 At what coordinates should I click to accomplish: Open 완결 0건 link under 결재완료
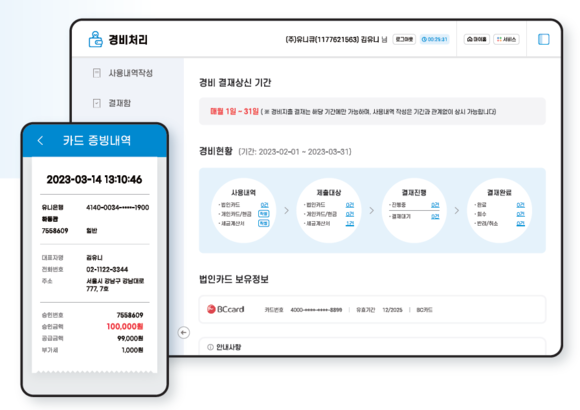click(520, 205)
